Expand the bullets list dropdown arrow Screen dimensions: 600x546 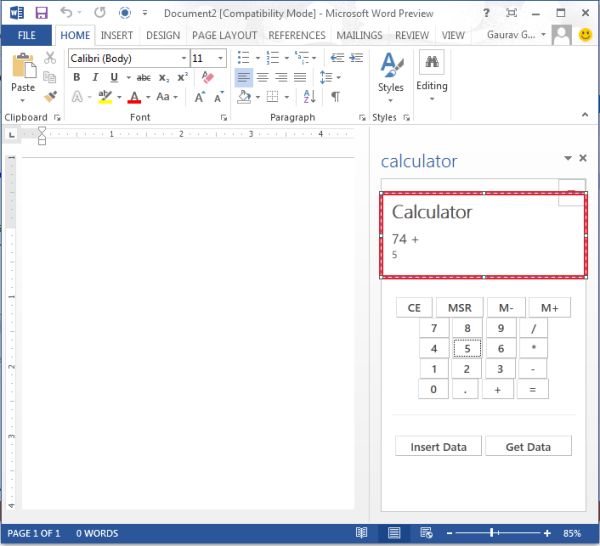(x=258, y=58)
